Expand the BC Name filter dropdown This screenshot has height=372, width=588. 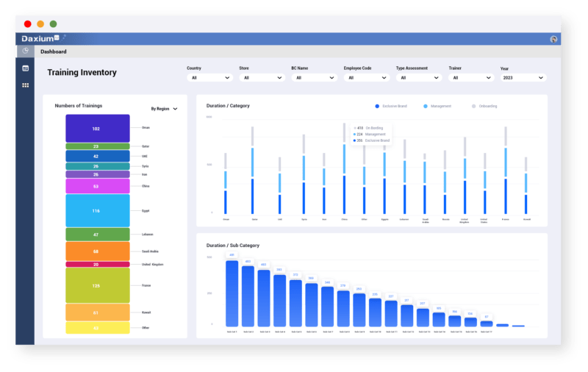(315, 78)
